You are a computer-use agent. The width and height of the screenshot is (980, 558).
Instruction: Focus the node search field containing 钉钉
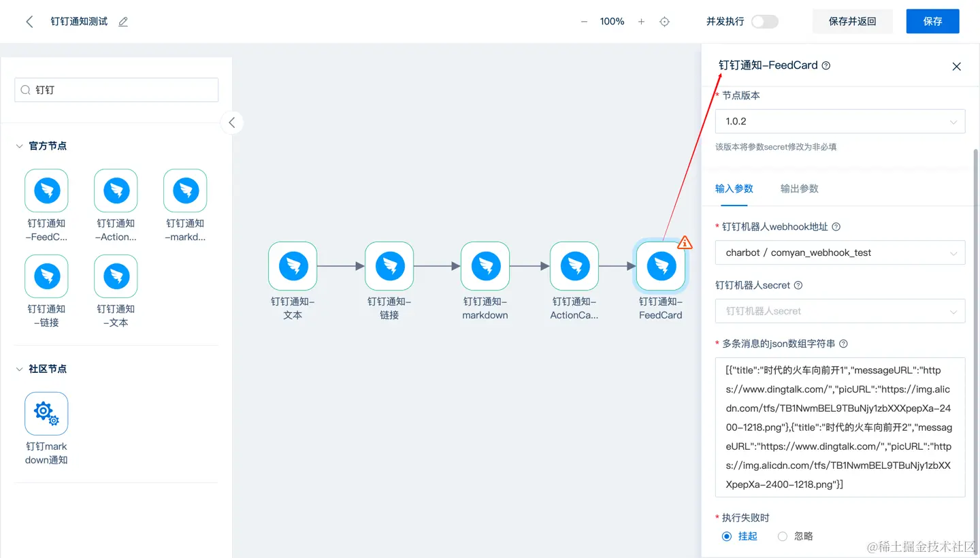click(x=116, y=90)
